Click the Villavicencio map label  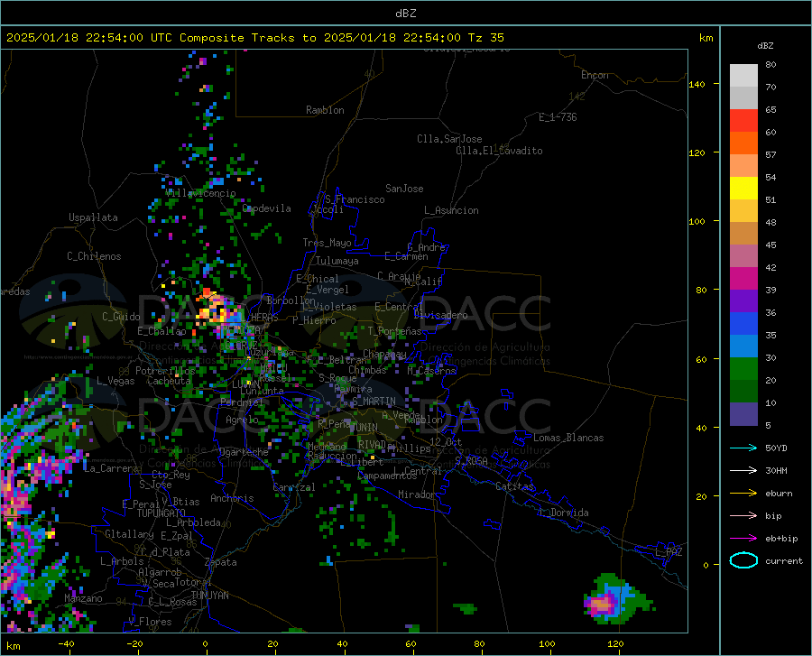click(201, 193)
